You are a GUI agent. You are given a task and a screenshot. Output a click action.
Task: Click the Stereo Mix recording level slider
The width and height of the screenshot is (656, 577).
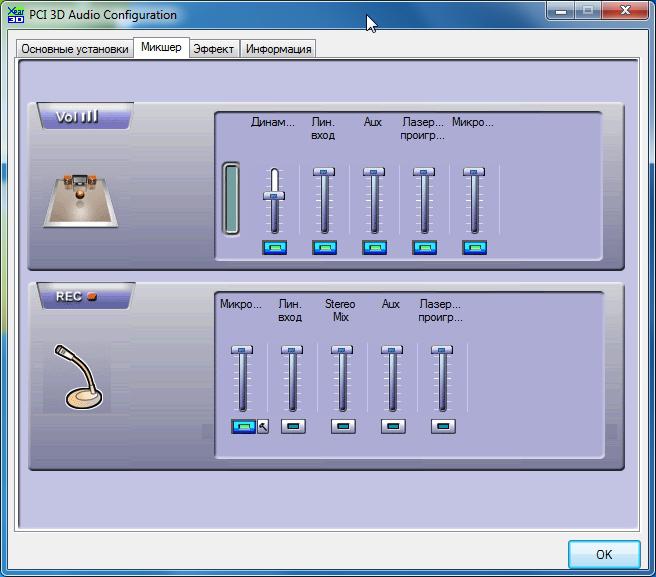pos(342,379)
